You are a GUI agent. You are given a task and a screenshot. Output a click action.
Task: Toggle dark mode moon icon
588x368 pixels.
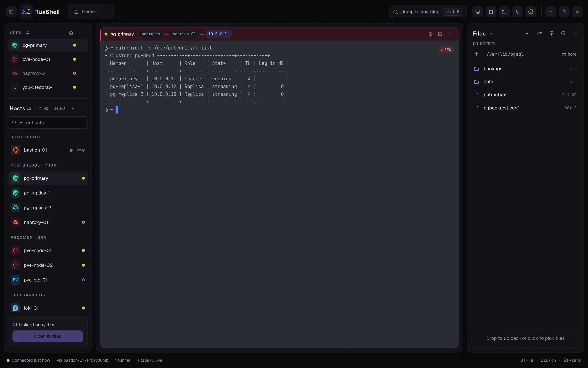coord(517,12)
